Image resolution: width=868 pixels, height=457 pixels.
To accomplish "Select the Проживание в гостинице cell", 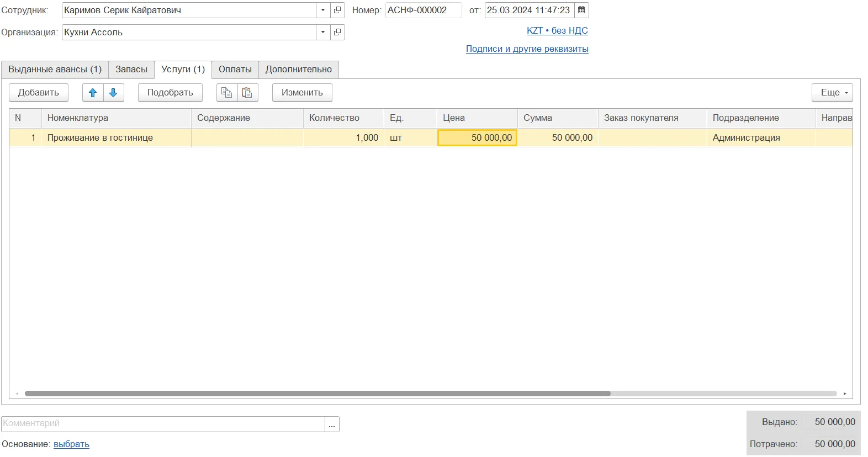I will [116, 138].
